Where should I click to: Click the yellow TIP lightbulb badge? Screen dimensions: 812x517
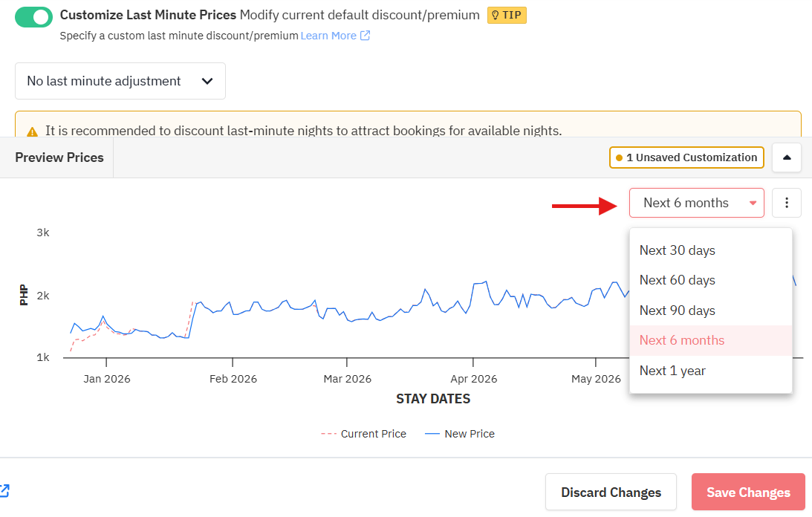pos(507,15)
